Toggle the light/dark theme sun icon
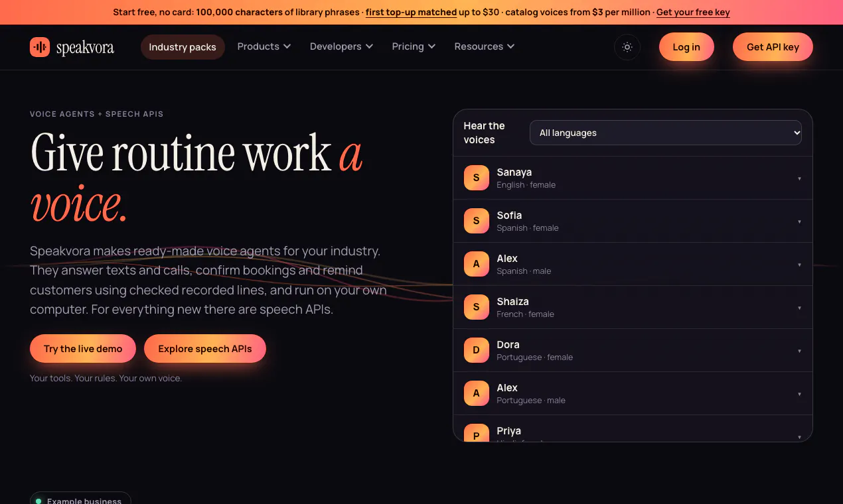The width and height of the screenshot is (843, 504). click(x=627, y=47)
